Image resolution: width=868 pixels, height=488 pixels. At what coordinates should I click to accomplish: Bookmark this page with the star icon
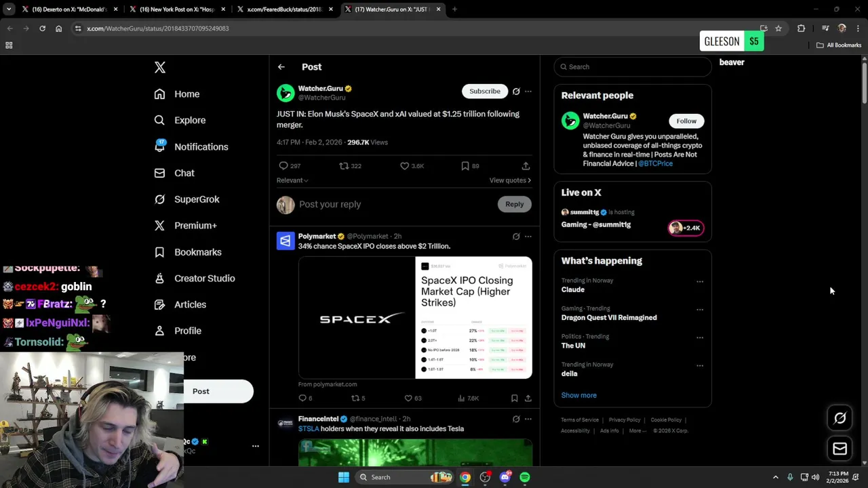pos(778,28)
